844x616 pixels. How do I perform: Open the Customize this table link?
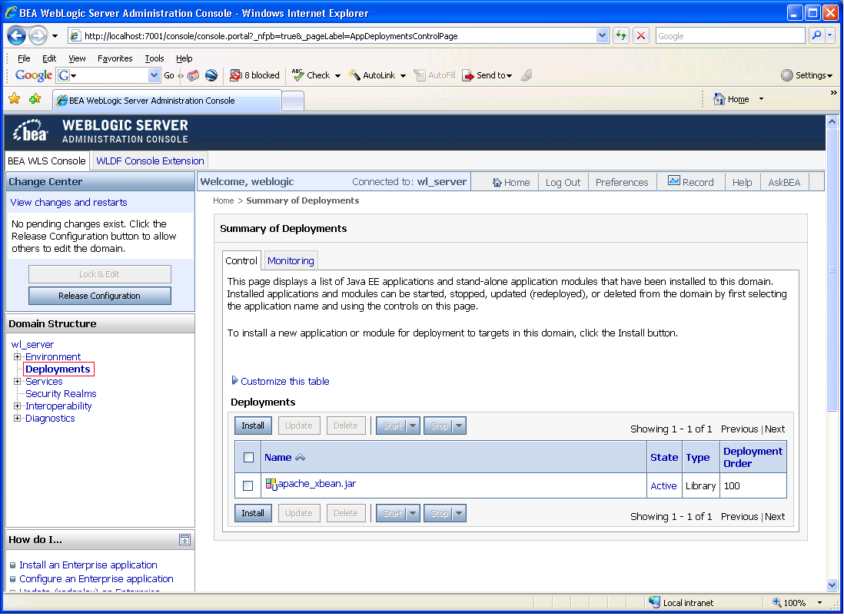(284, 381)
